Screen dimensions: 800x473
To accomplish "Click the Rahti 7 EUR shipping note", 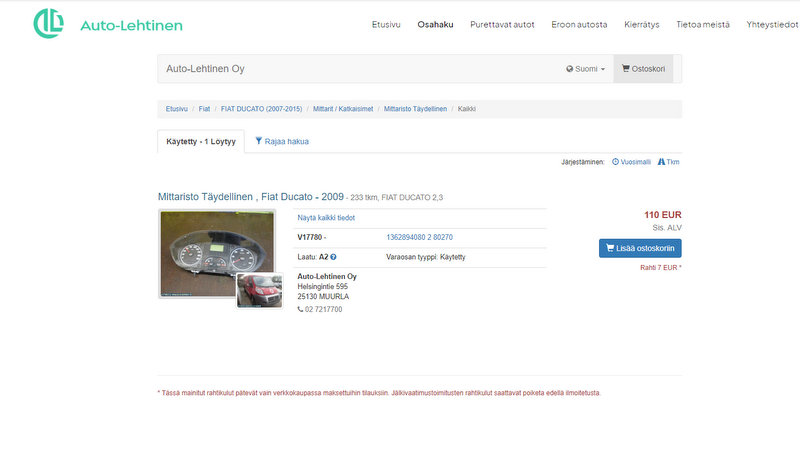I will [x=661, y=268].
